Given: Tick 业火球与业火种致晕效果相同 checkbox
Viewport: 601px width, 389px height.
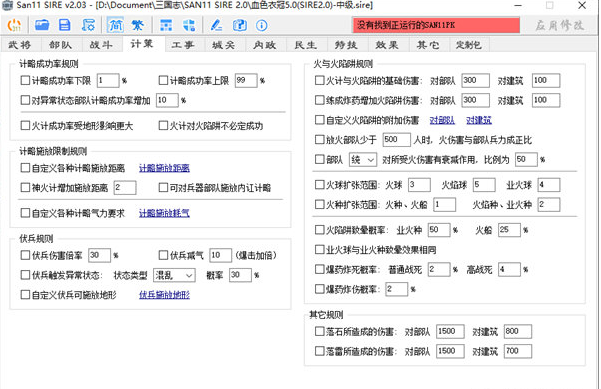Looking at the screenshot, I should [x=319, y=249].
